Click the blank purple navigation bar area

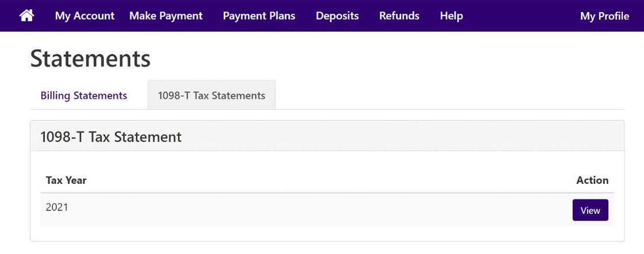pyautogui.click(x=522, y=16)
